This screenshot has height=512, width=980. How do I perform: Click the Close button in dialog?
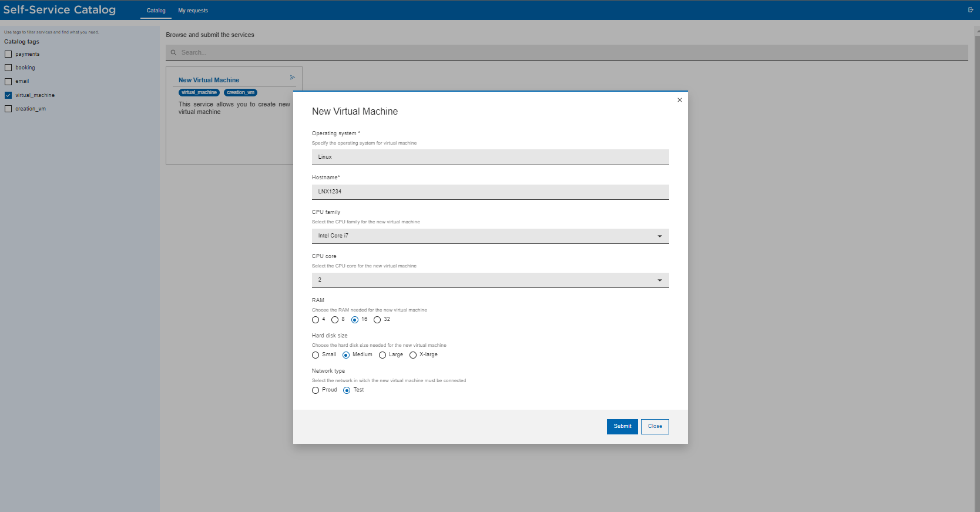655,426
